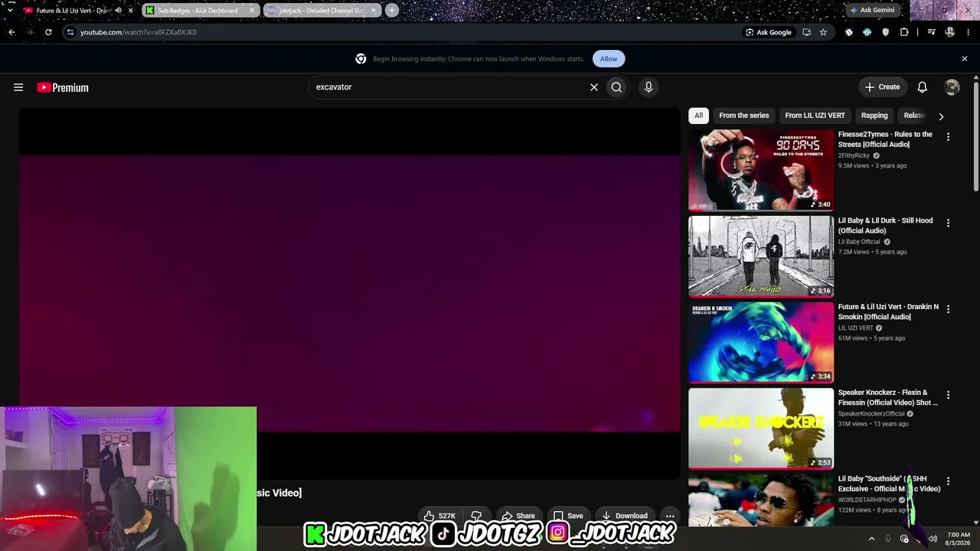Switch to jdotjack Detailed Channel tab
The height and width of the screenshot is (551, 980).
322,11
